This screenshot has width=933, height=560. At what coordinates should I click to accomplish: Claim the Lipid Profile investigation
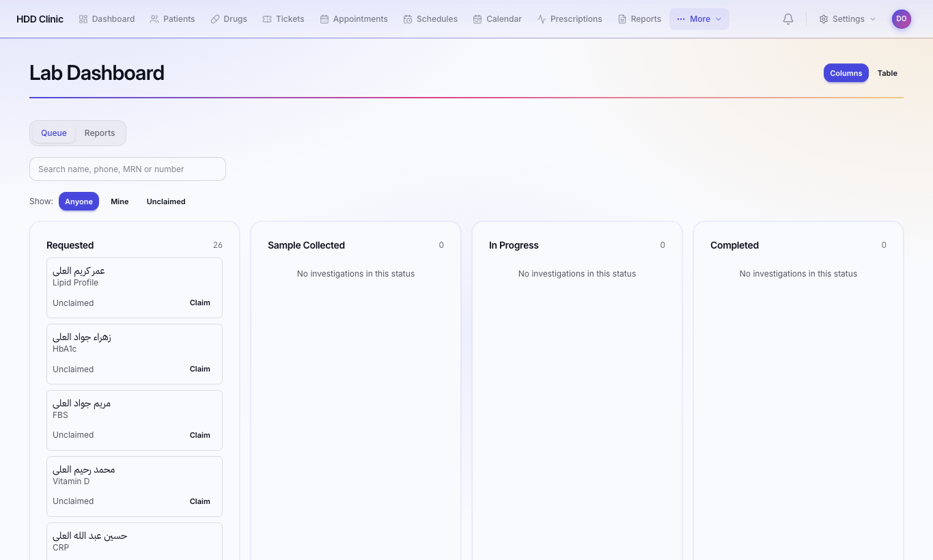tap(200, 303)
